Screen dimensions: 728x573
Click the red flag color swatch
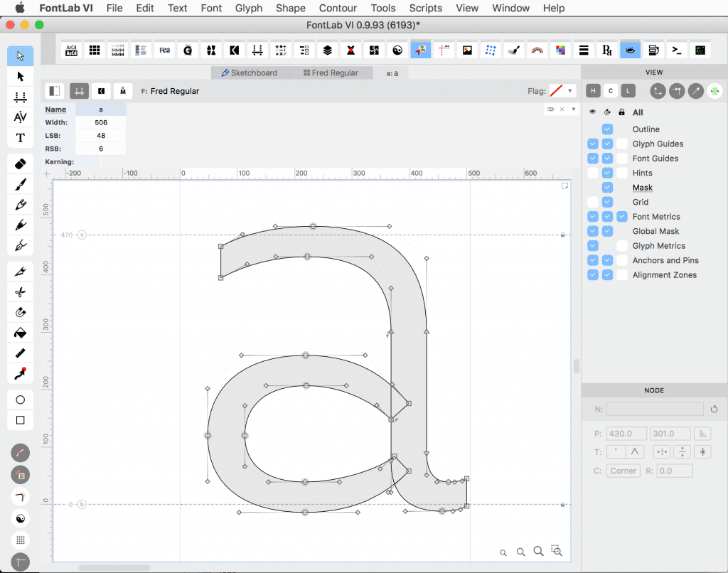tap(556, 90)
